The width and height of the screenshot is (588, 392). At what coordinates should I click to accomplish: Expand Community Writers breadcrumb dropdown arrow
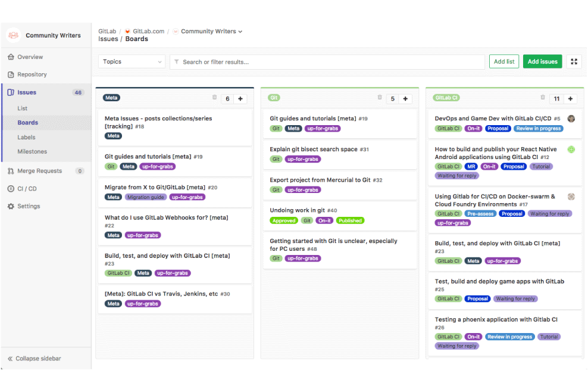240,32
